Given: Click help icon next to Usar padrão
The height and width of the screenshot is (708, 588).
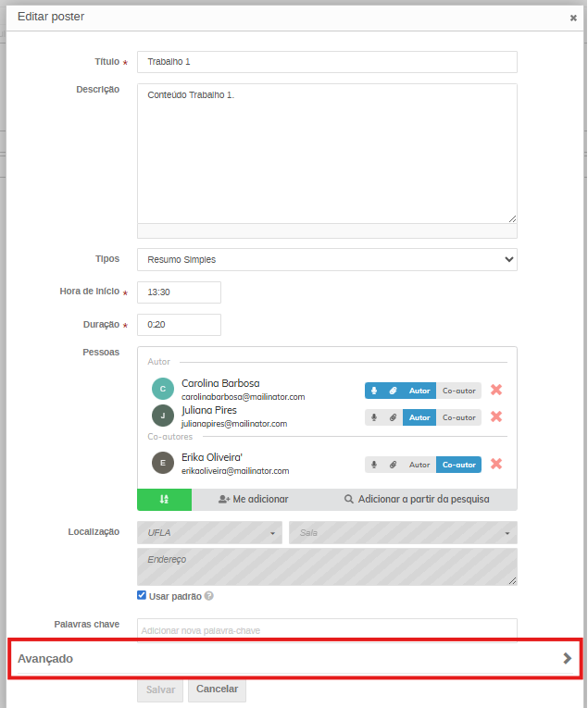Looking at the screenshot, I should point(209,596).
